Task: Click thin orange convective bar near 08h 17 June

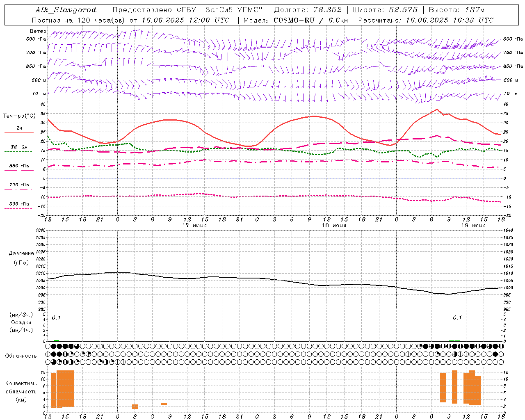Action: 164,404
